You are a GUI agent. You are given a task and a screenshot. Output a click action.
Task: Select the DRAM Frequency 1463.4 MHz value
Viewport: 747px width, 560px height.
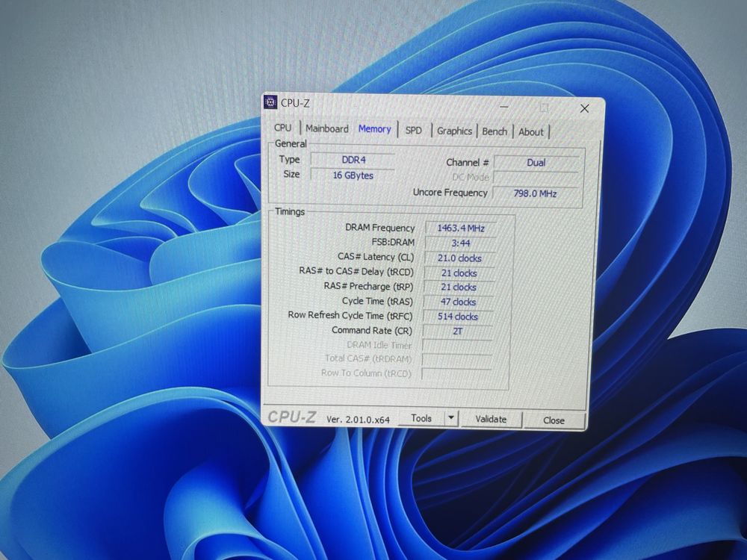coord(461,228)
